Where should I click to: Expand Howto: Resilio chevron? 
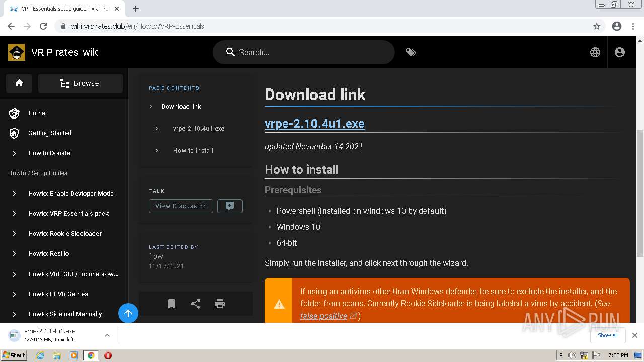14,254
